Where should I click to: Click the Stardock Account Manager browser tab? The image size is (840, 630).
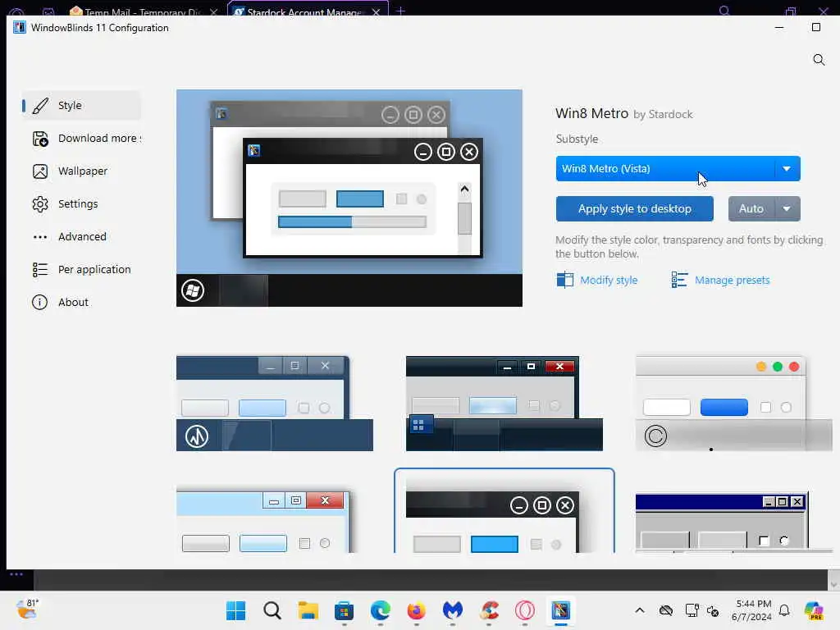click(x=308, y=10)
